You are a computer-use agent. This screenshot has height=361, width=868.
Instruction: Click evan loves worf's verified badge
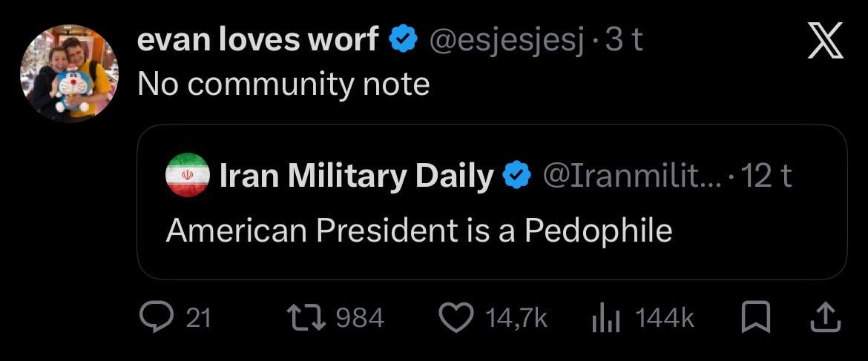coord(403,40)
